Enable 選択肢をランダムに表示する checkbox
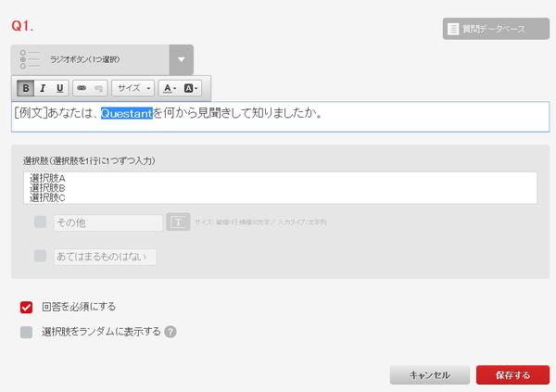The width and height of the screenshot is (556, 392). tap(26, 331)
